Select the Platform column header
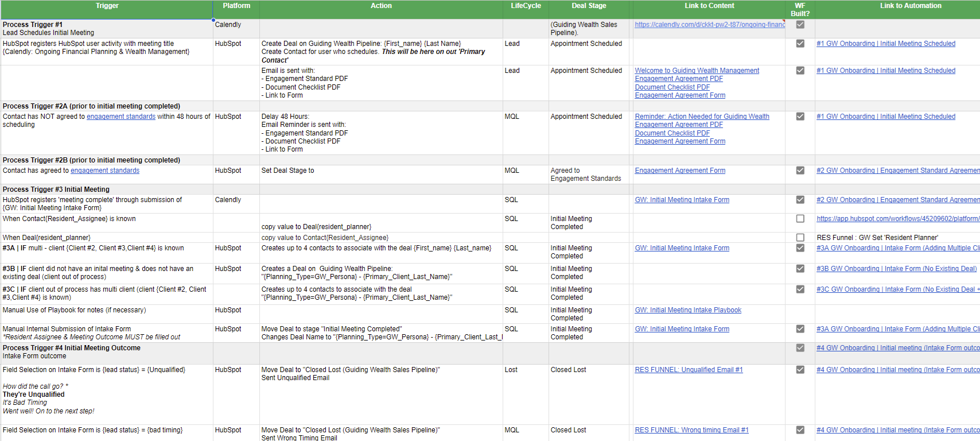This screenshot has height=441, width=980. (x=236, y=9)
